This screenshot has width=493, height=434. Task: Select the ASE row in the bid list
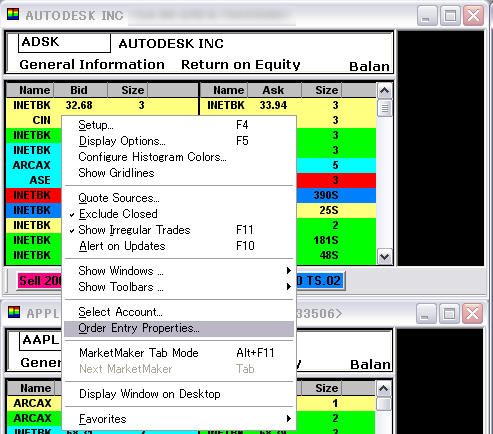[34, 180]
